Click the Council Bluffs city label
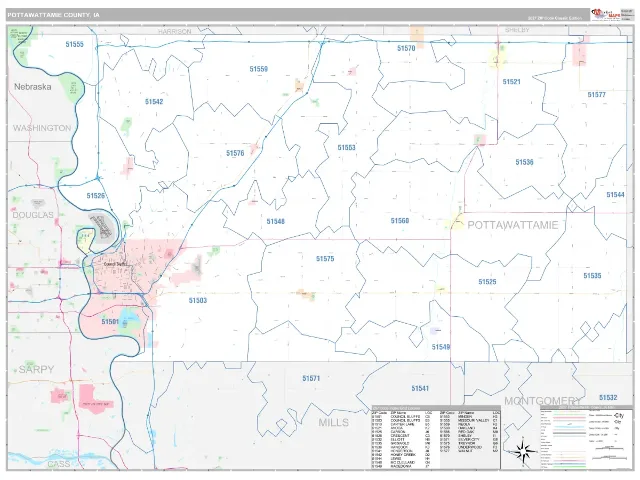Image resolution: width=640 pixels, height=480 pixels. point(116,264)
